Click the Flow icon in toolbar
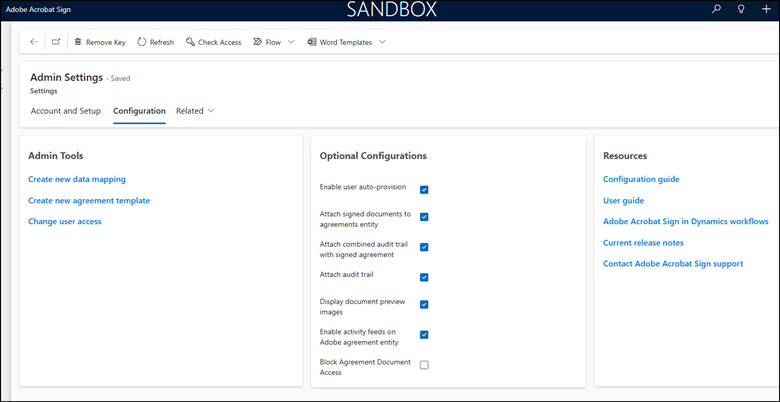The image size is (780, 402). tap(258, 42)
